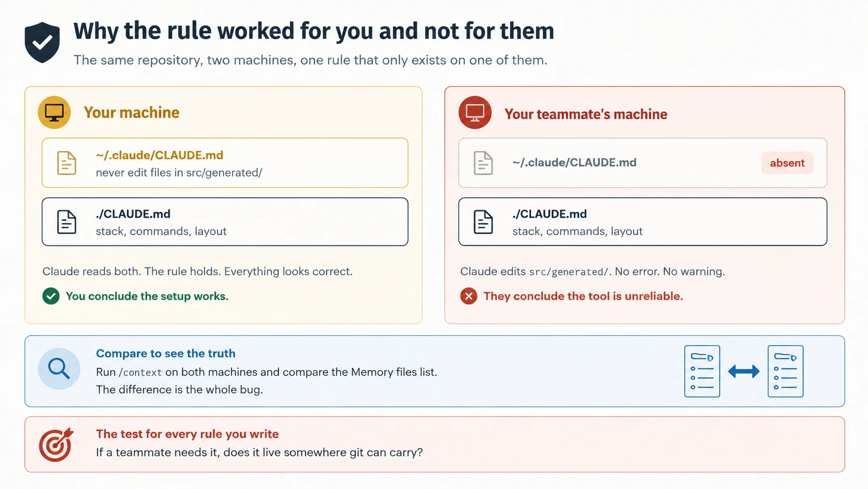Click the Your machine heading
Image resolution: width=868 pixels, height=489 pixels.
click(x=131, y=112)
